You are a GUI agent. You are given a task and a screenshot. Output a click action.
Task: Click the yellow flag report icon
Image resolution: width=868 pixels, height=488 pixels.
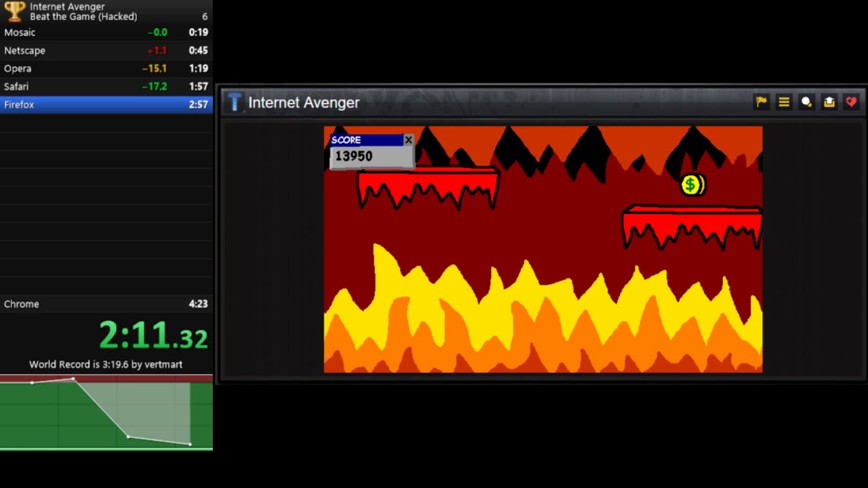coord(761,102)
